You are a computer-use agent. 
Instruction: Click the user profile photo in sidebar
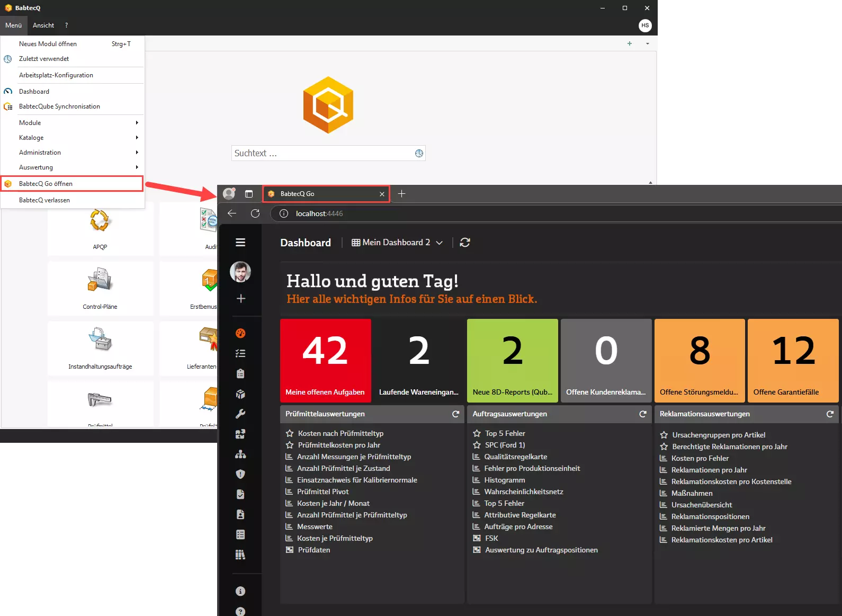(240, 272)
